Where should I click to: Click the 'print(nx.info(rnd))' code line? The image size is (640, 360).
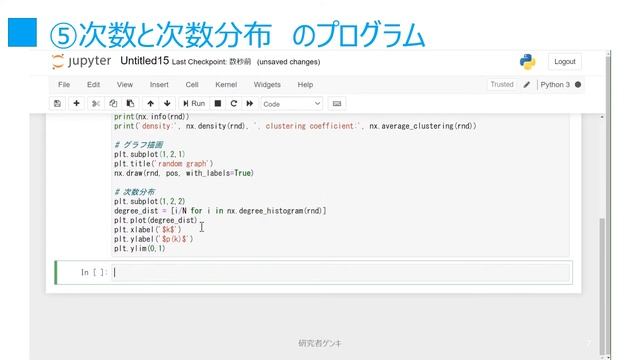[x=151, y=117]
